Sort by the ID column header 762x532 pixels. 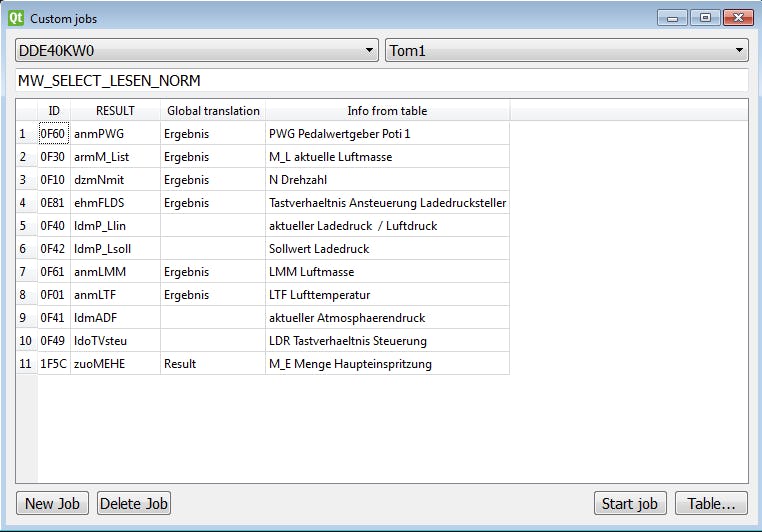click(54, 111)
